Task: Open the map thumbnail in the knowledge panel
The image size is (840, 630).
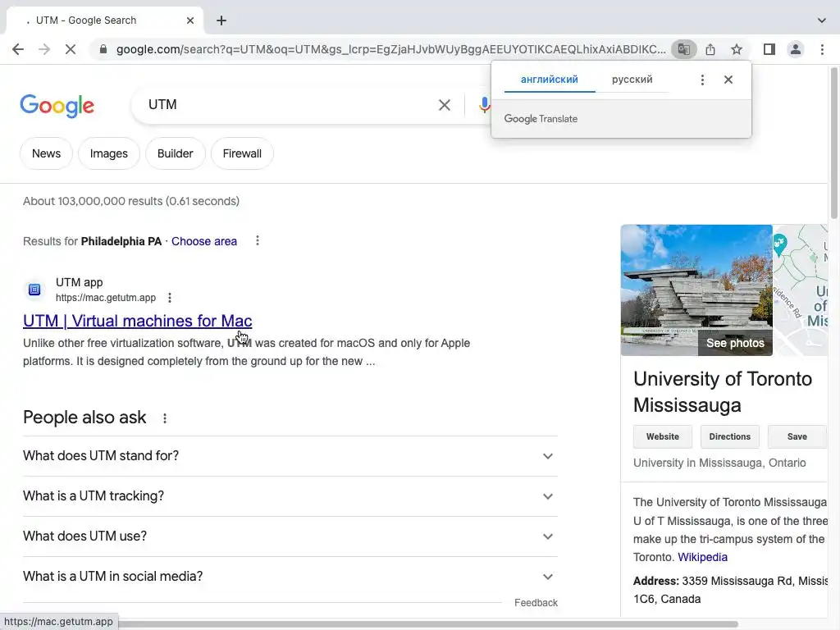Action: [x=801, y=290]
